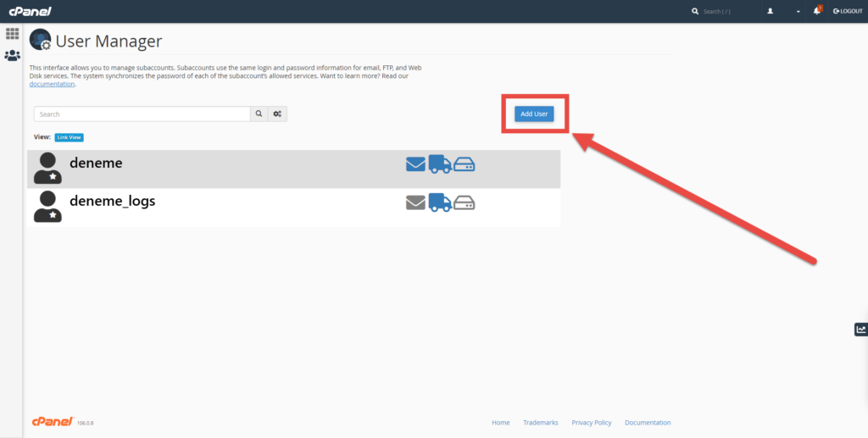Click the Web Disk drive icon for deneme
Viewport: 868px width, 438px height.
coord(465,164)
